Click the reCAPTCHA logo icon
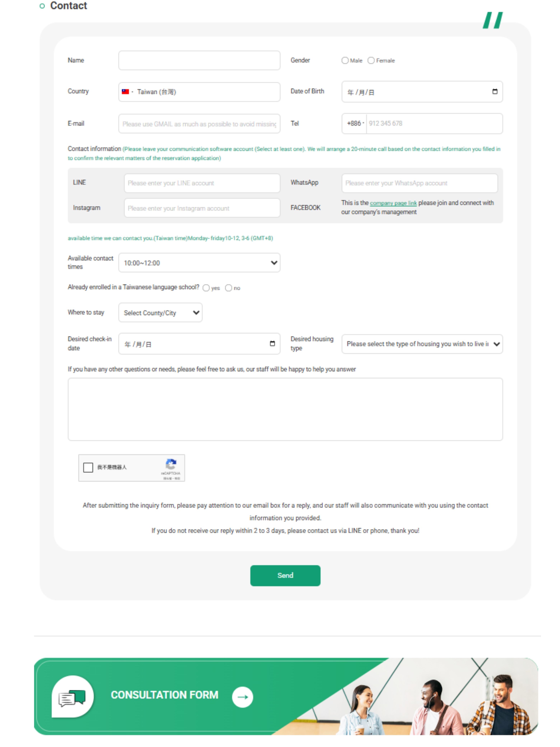The width and height of the screenshot is (560, 747). (171, 464)
